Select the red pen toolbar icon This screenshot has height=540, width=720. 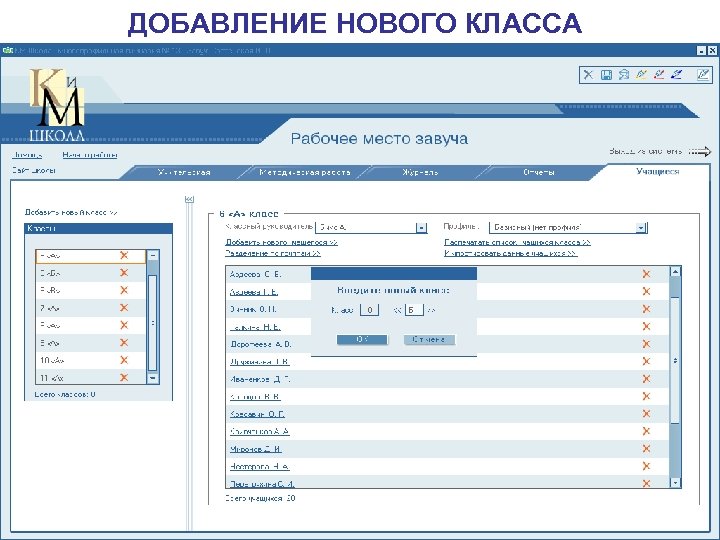(x=659, y=74)
